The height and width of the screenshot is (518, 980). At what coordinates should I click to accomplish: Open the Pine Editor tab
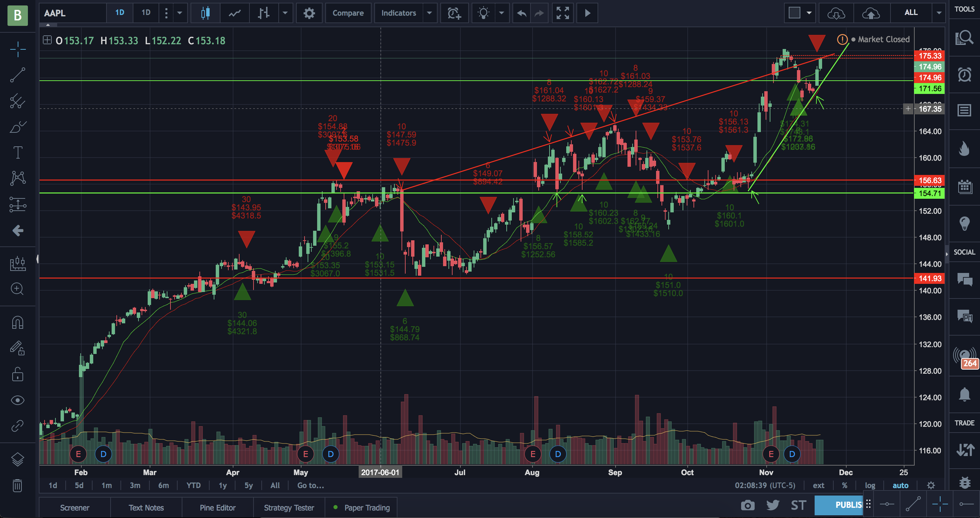pos(218,508)
